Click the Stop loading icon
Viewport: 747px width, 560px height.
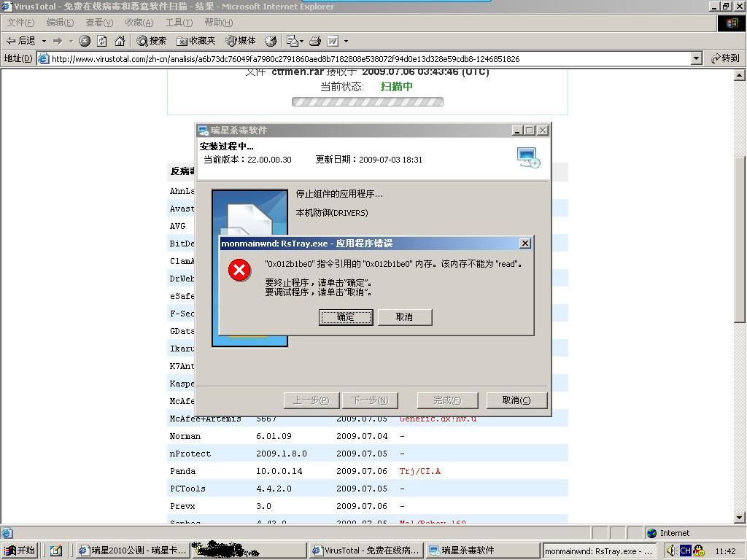pos(85,41)
